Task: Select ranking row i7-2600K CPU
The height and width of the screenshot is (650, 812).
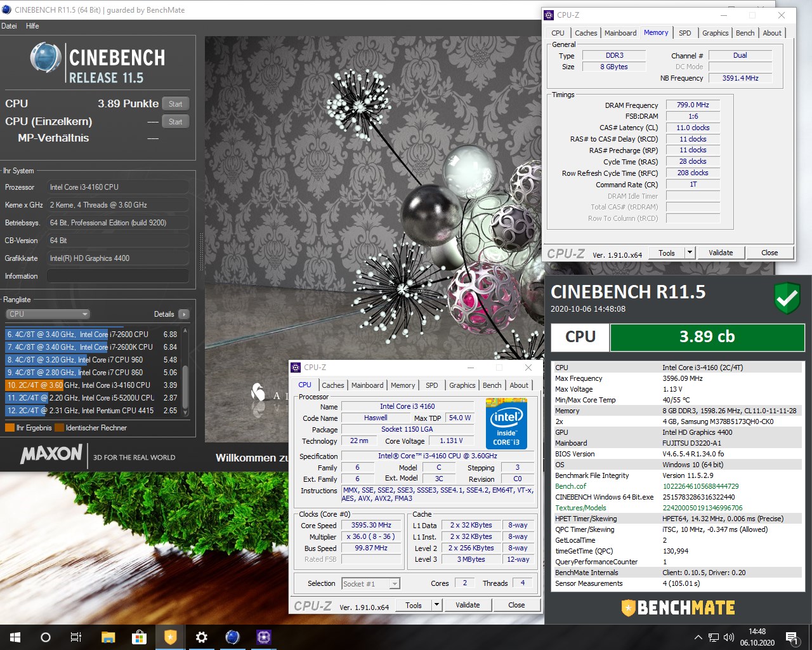Action: [x=93, y=347]
